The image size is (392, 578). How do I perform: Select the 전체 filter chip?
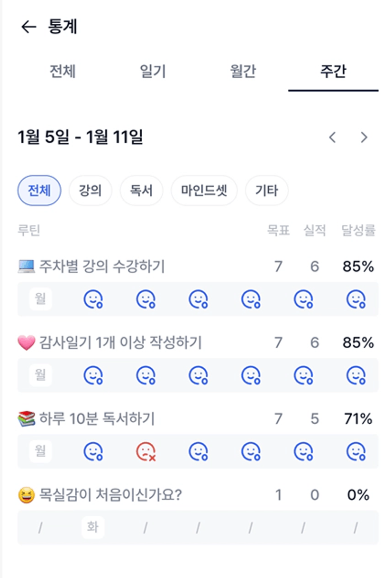coord(39,191)
